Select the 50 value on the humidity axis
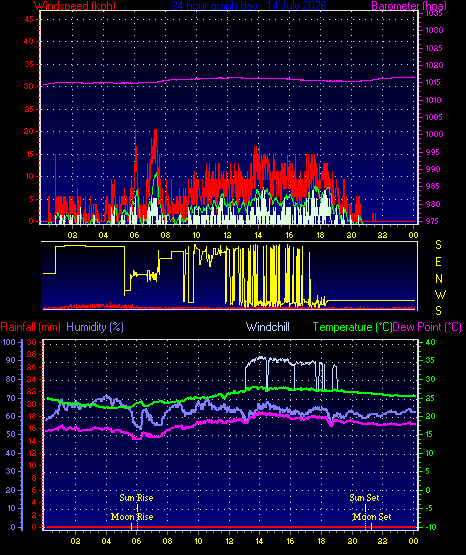The image size is (466, 555). pos(11,434)
